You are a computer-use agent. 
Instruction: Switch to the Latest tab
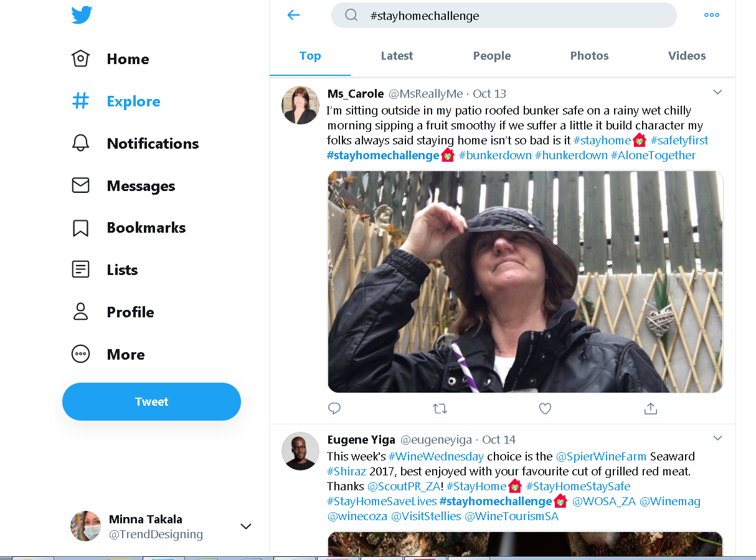(397, 56)
